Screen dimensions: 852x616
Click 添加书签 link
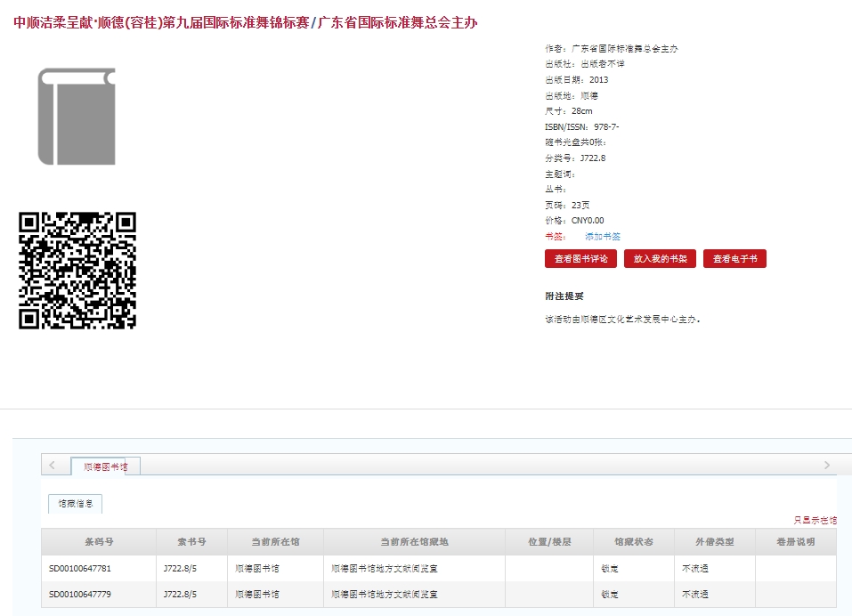pyautogui.click(x=603, y=236)
